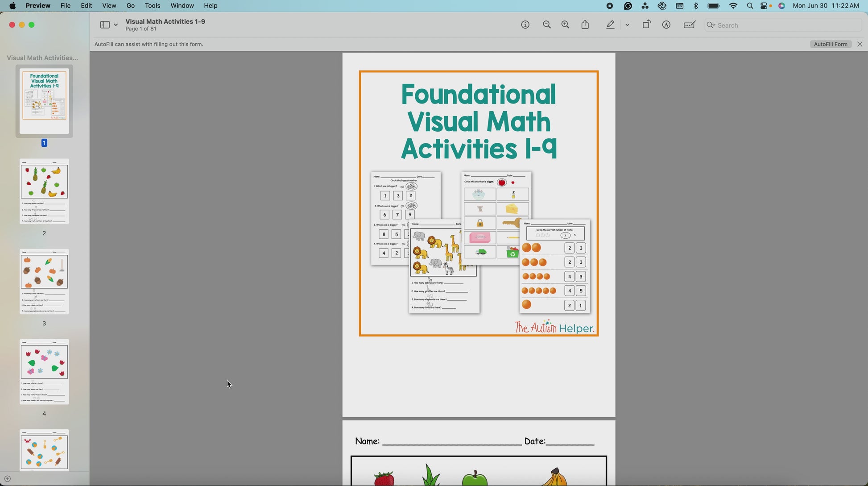Screen dimensions: 868x486
Task: Click the Rotate page icon
Action: pyautogui.click(x=646, y=25)
